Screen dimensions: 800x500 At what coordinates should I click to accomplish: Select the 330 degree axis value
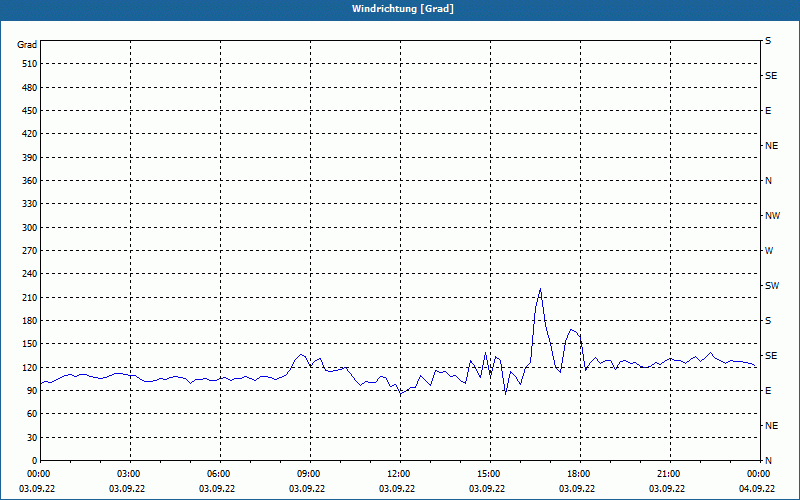click(x=30, y=204)
